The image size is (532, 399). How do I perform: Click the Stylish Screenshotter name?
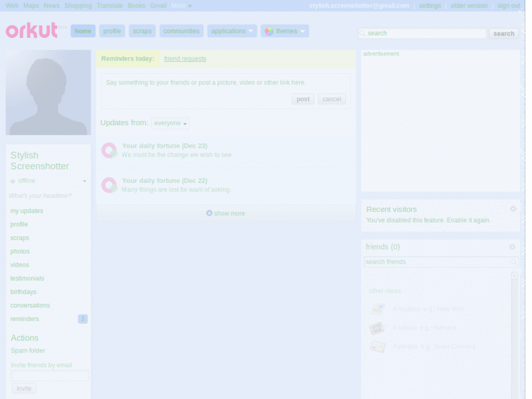[x=40, y=161]
